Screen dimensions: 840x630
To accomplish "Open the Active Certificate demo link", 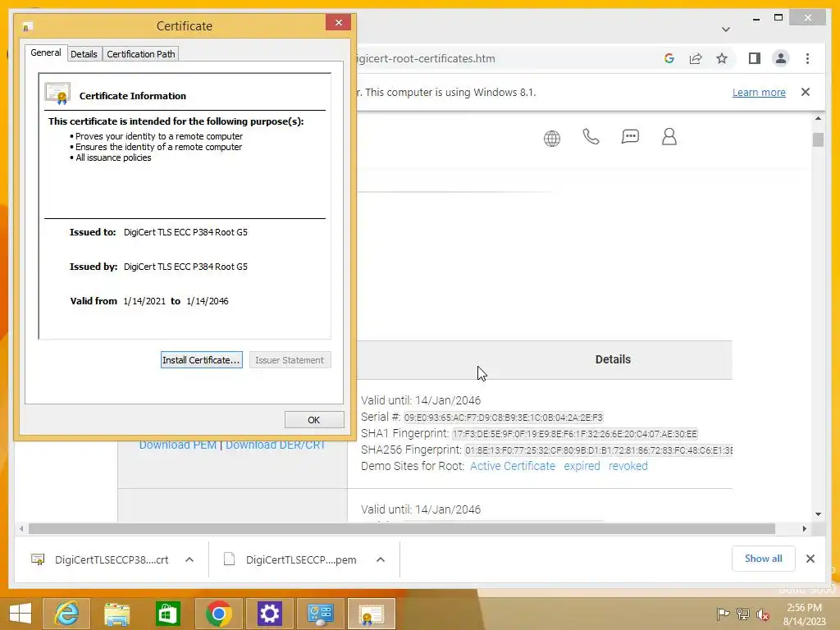I will pyautogui.click(x=513, y=466).
